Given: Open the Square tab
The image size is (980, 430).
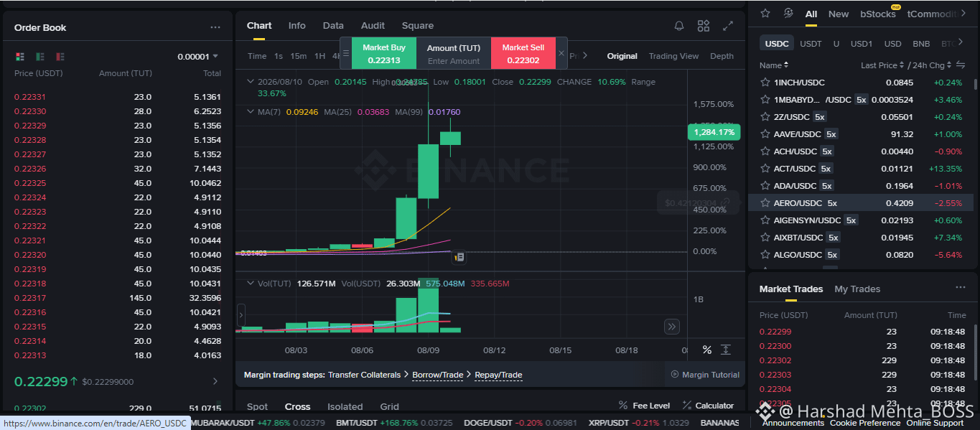Looking at the screenshot, I should tap(418, 25).
